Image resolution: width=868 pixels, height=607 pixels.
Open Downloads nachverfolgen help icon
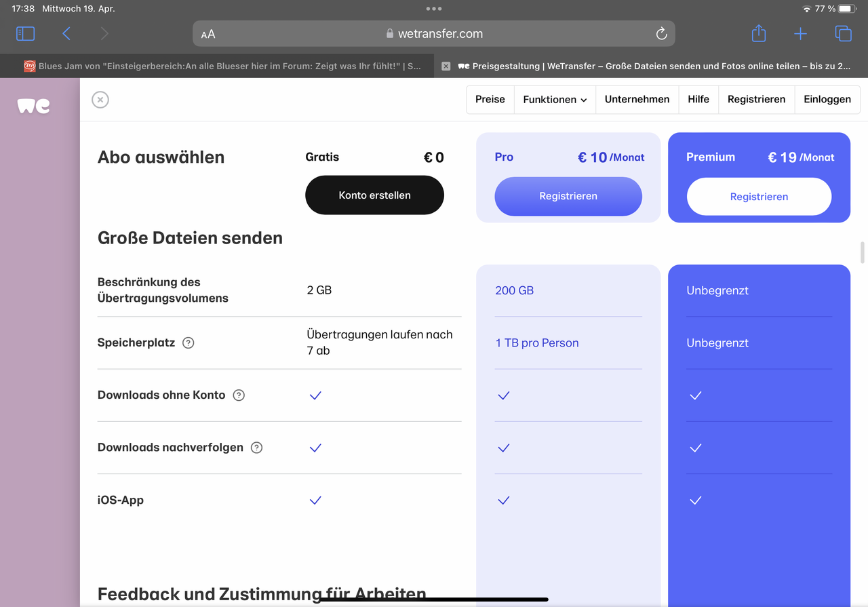(x=256, y=448)
